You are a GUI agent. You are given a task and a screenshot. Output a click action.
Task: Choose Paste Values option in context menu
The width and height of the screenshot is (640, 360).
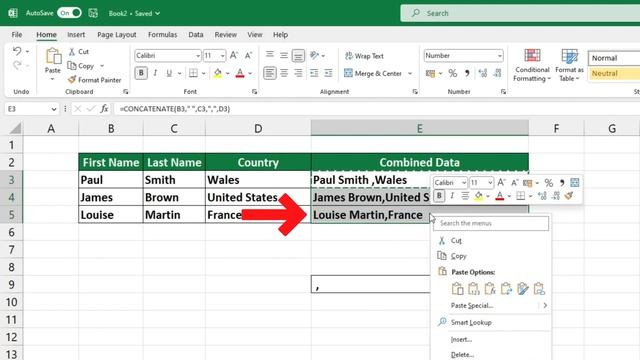473,289
